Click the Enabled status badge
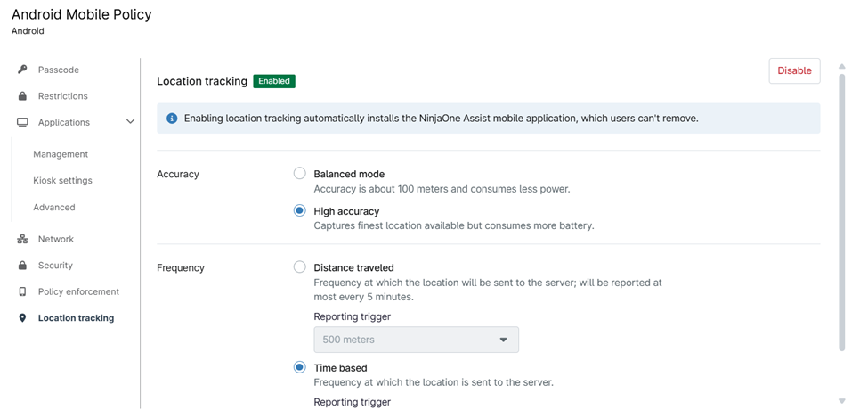 click(x=273, y=81)
